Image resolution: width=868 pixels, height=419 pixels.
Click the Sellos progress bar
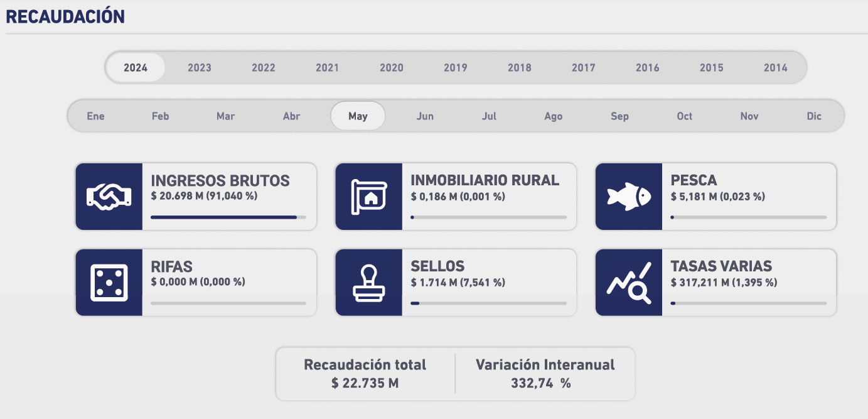[x=488, y=303]
